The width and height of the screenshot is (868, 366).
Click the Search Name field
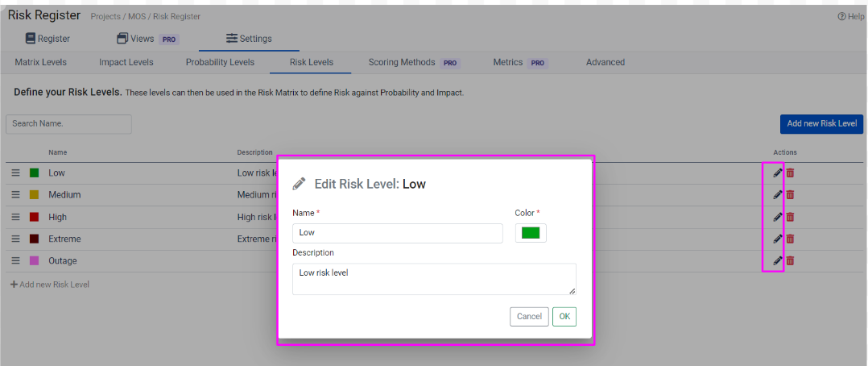tap(68, 124)
